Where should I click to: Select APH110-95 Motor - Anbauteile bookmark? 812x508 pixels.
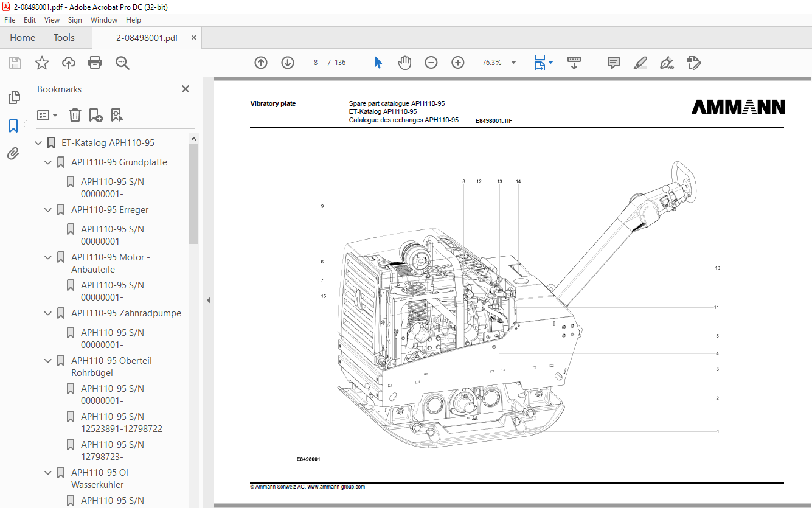pyautogui.click(x=111, y=263)
